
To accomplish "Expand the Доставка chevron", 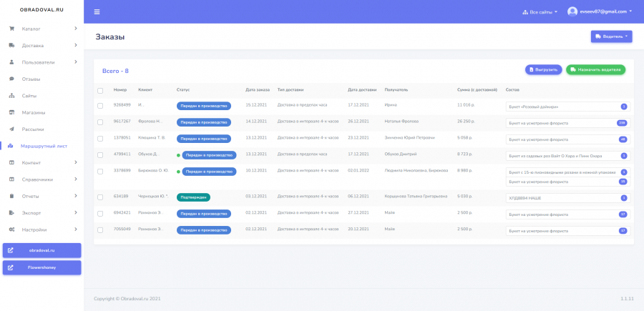I will pyautogui.click(x=76, y=45).
